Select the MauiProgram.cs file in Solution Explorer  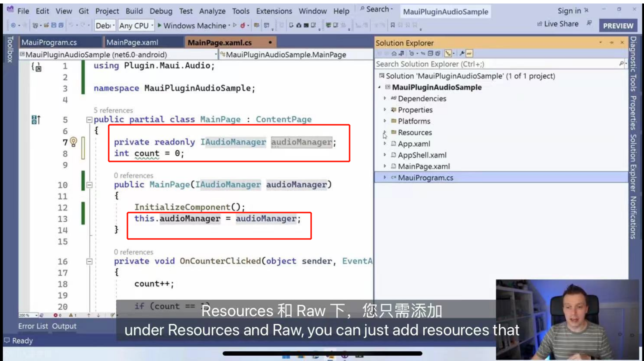[425, 178]
